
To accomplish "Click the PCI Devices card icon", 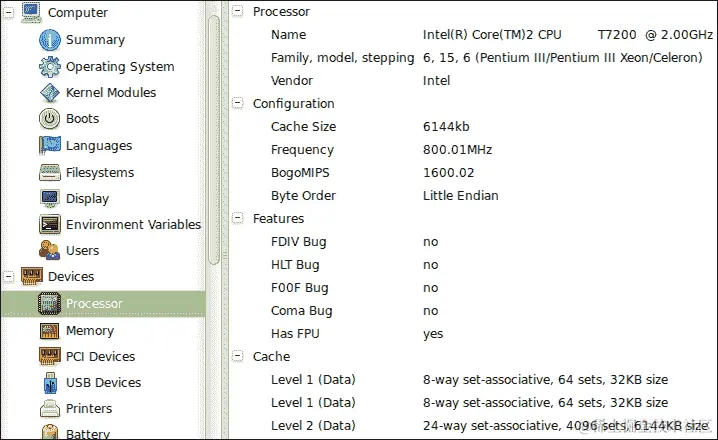I will [x=49, y=357].
